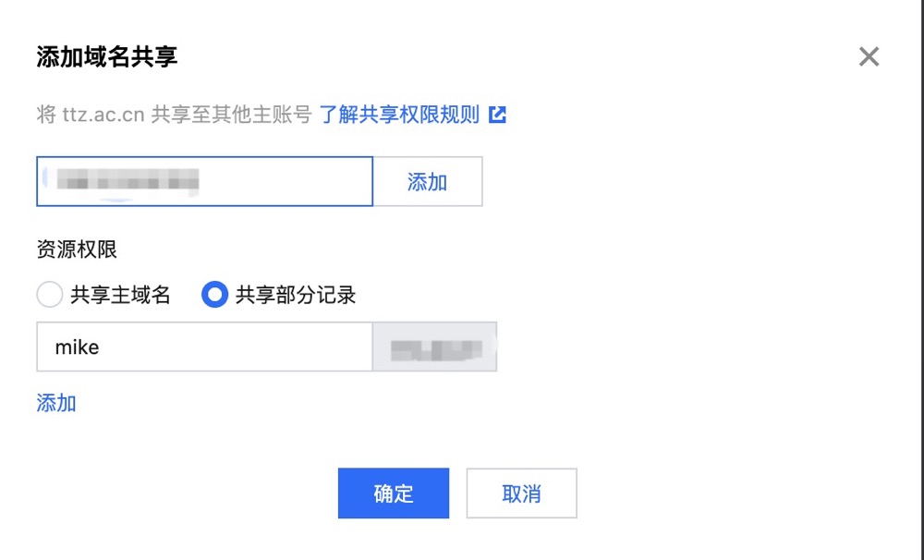The height and width of the screenshot is (560, 924).
Task: Open the 了解共享权限规则 link
Action: coord(399,115)
